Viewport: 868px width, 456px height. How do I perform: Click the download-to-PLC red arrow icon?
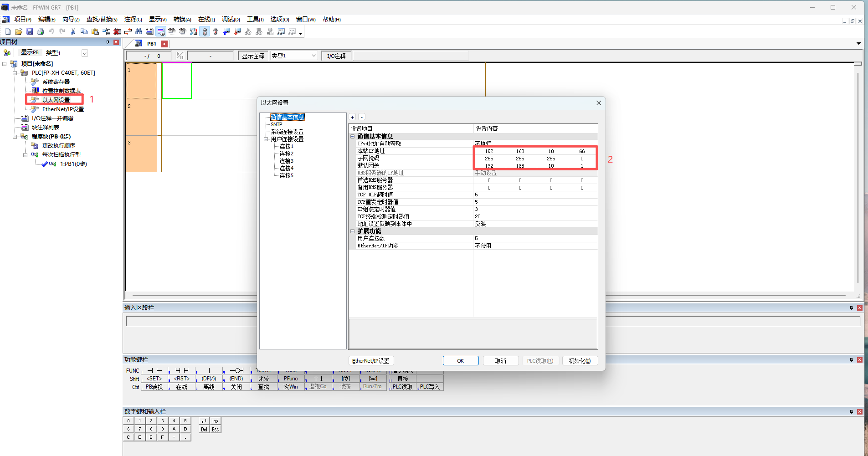237,31
